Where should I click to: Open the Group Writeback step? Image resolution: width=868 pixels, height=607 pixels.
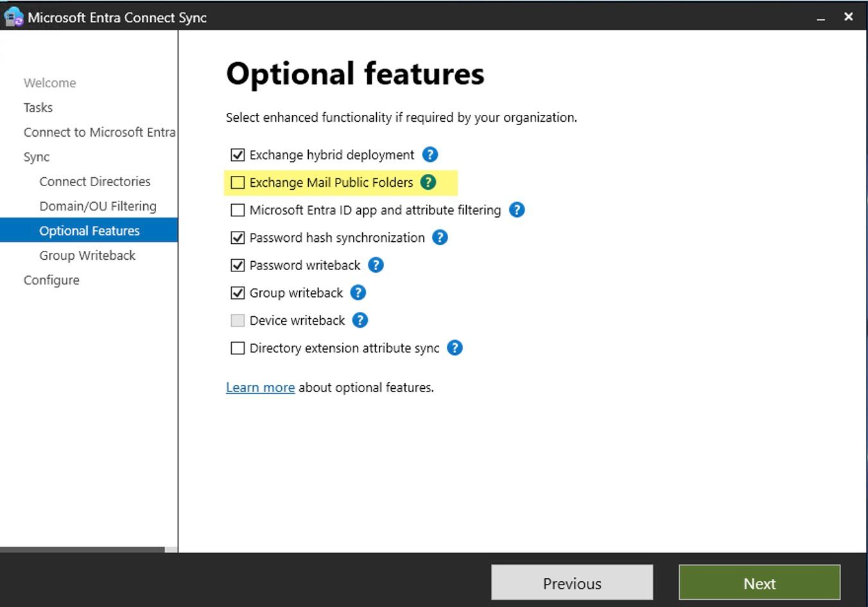[87, 255]
